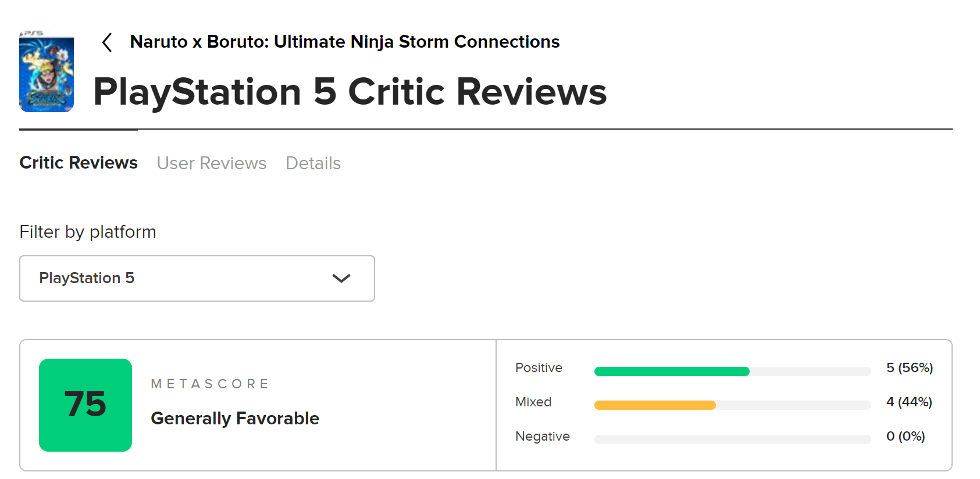This screenshot has width=980, height=479.
Task: Click the Generally Favorable rating text
Action: pos(235,419)
